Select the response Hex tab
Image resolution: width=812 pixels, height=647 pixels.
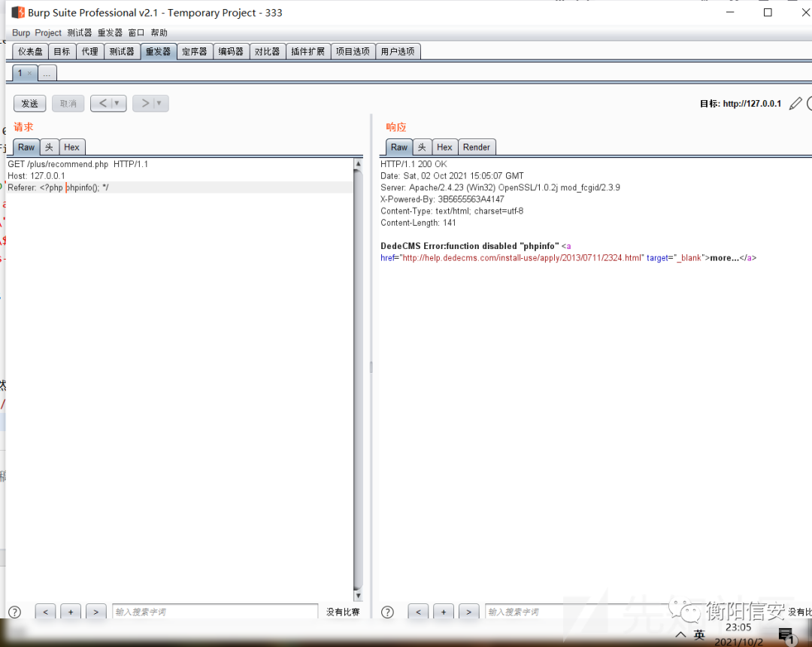tap(444, 147)
